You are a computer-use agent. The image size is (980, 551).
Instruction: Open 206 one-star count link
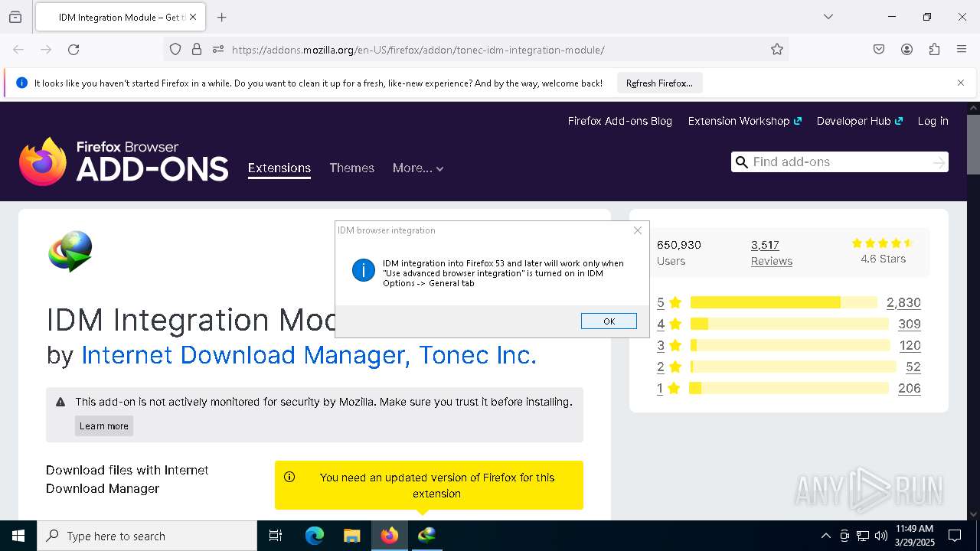point(910,388)
